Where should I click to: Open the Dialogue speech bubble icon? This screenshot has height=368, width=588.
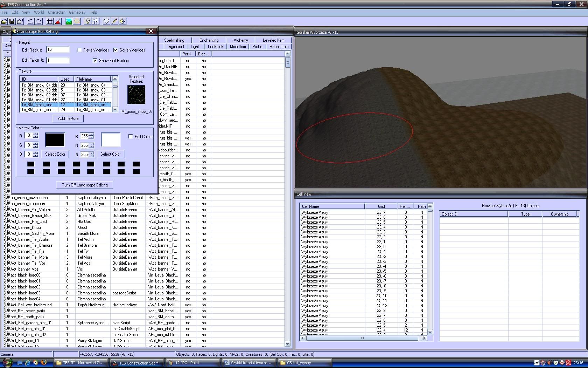(x=106, y=21)
